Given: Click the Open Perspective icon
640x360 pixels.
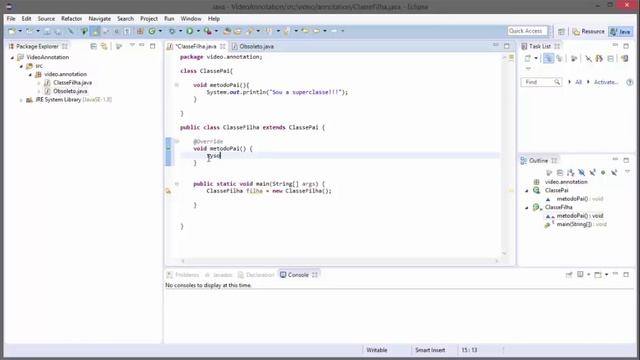Looking at the screenshot, I should click(x=562, y=31).
